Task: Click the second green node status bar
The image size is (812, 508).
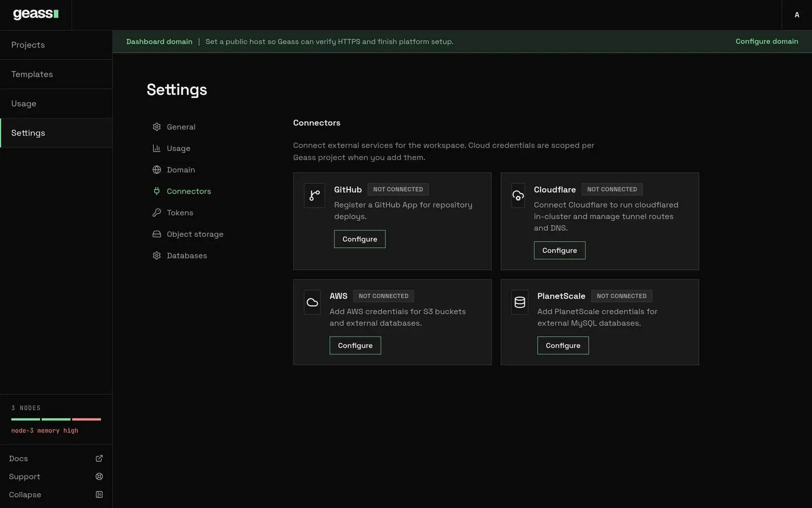Action: click(56, 419)
